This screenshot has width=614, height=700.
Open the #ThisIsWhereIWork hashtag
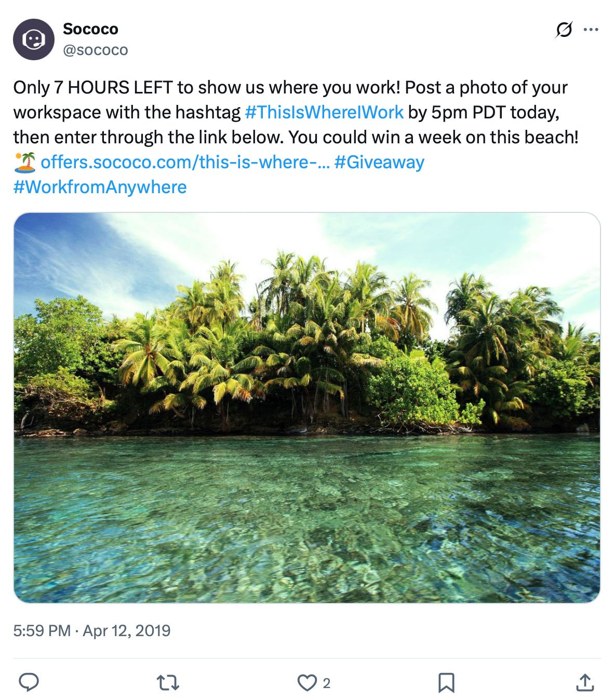pyautogui.click(x=325, y=111)
